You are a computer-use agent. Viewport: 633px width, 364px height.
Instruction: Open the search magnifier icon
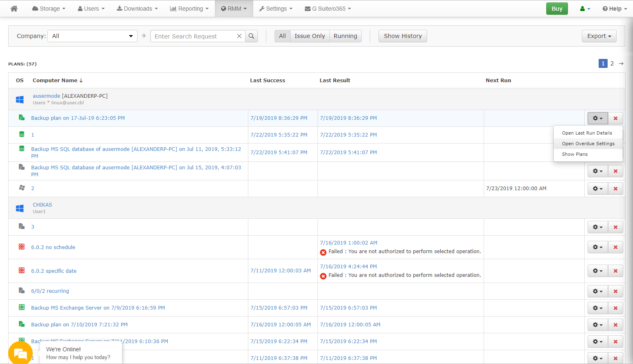pos(251,36)
